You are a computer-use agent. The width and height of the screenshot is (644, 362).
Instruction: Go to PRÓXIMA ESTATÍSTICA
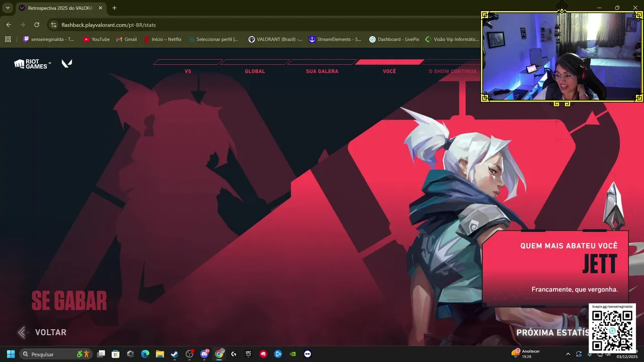click(552, 332)
